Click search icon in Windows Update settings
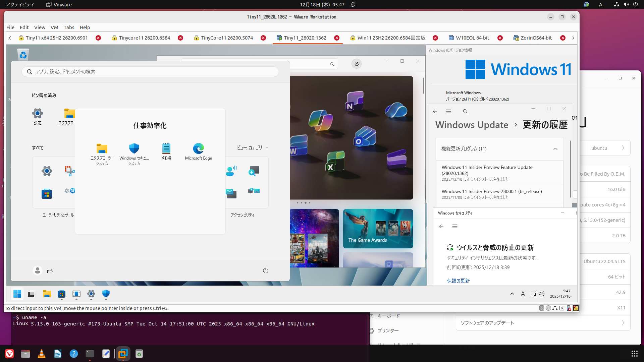 465,111
